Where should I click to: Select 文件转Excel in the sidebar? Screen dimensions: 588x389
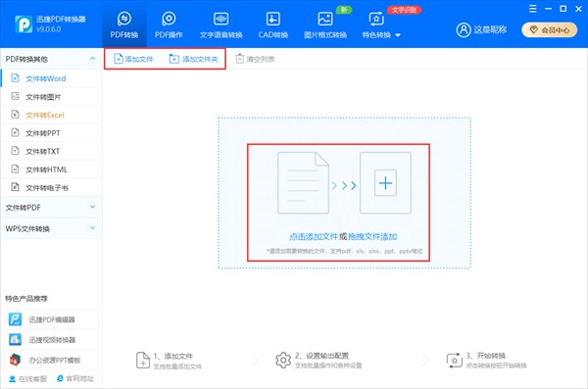[51, 116]
